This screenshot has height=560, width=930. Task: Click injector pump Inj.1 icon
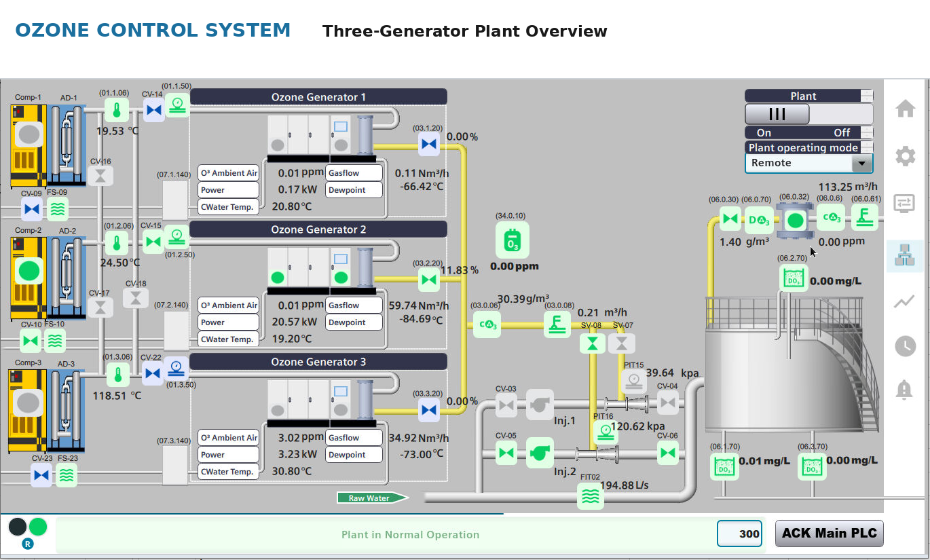click(540, 405)
